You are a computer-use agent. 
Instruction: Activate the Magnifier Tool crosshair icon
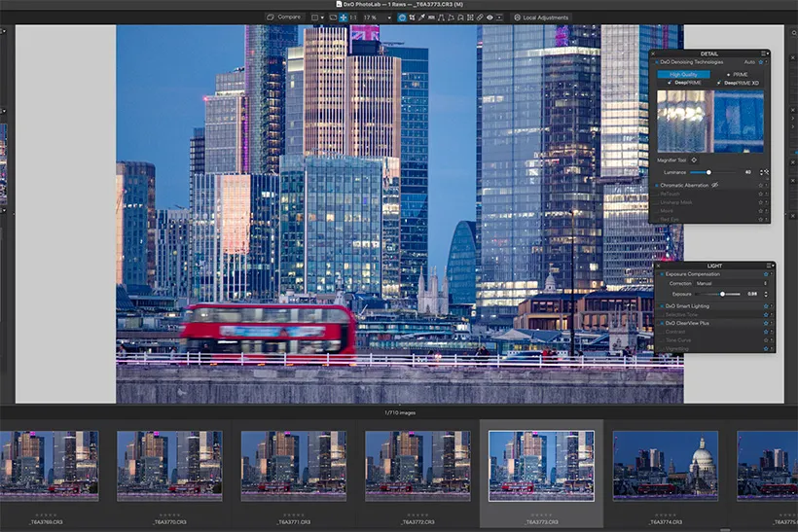click(694, 160)
